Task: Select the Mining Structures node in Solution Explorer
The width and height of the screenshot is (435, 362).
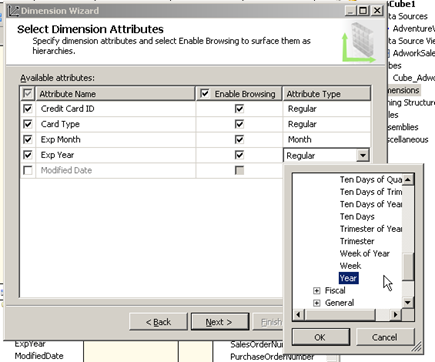Action: coord(411,102)
